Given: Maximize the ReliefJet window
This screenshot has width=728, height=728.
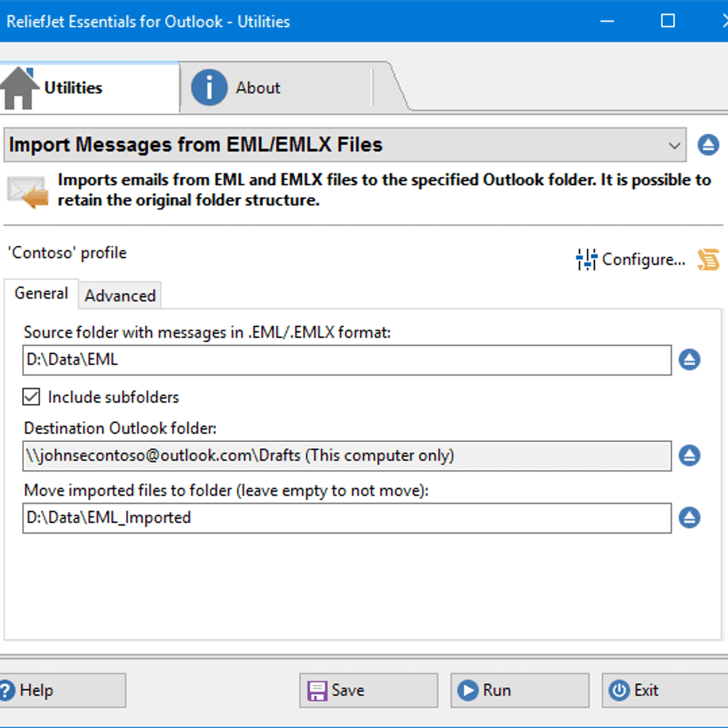Looking at the screenshot, I should (x=668, y=21).
